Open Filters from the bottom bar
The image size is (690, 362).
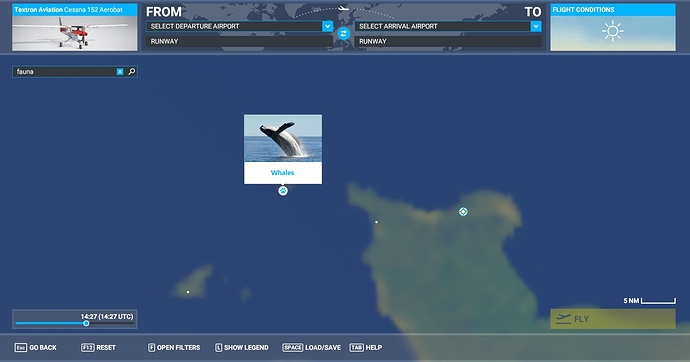(x=174, y=347)
